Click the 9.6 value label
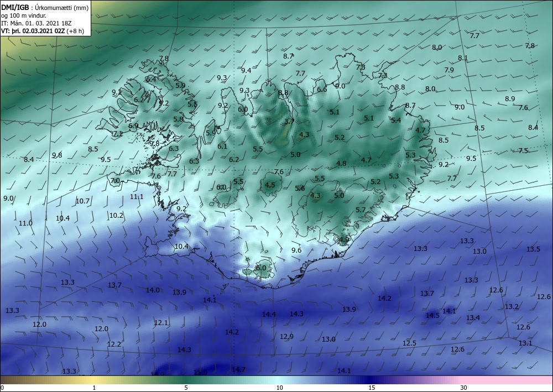Viewport: 553px width, 392px height. (x=296, y=250)
